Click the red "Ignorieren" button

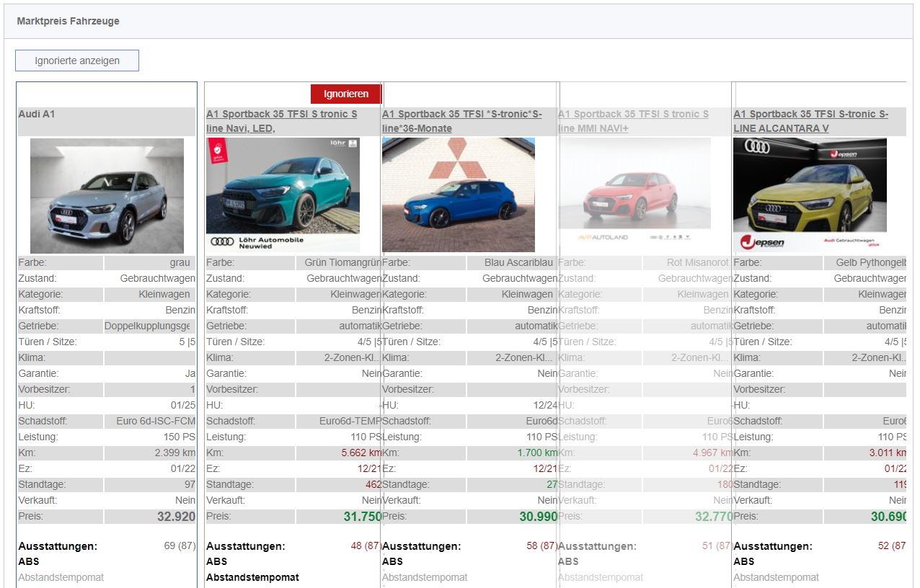point(346,94)
